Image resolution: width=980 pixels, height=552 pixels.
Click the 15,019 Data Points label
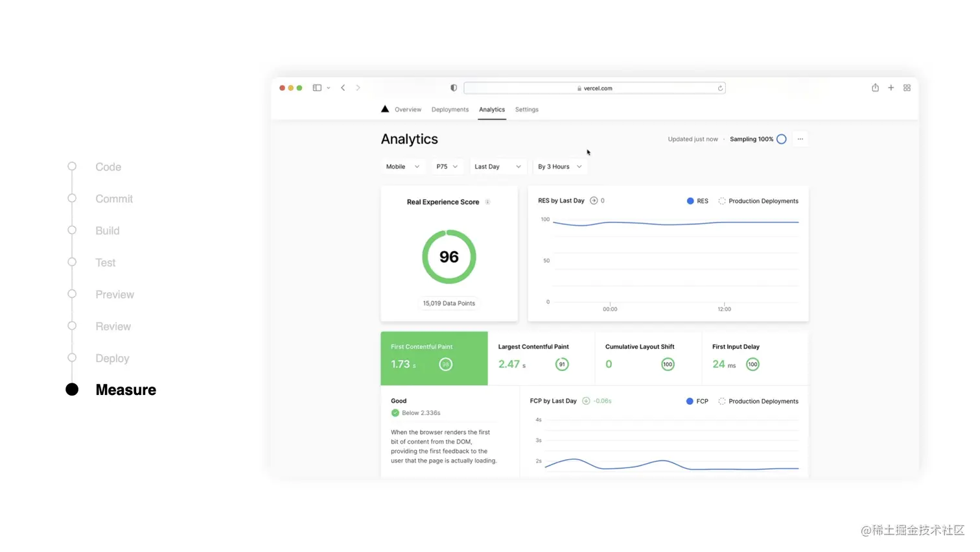click(449, 303)
